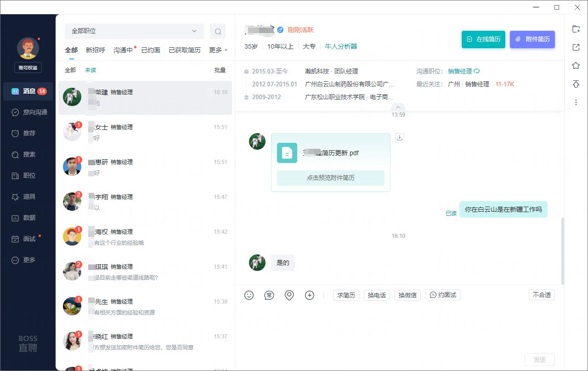Screen dimensions: 588x371
Task: Favorite candidate with star icon
Action: [x=576, y=66]
